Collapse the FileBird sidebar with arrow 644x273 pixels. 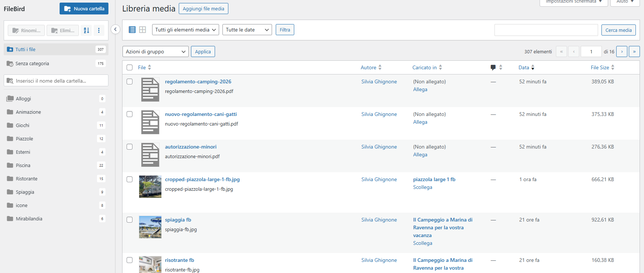[x=115, y=29]
